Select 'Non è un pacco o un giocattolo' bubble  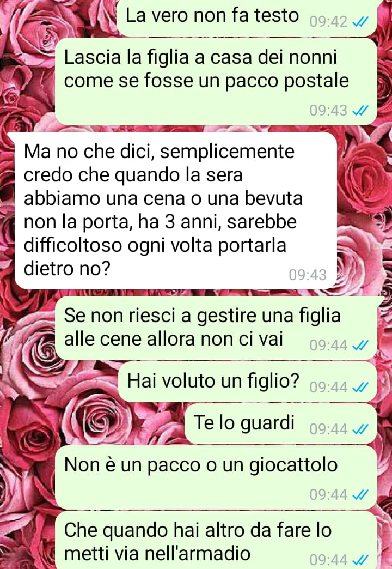tap(216, 477)
